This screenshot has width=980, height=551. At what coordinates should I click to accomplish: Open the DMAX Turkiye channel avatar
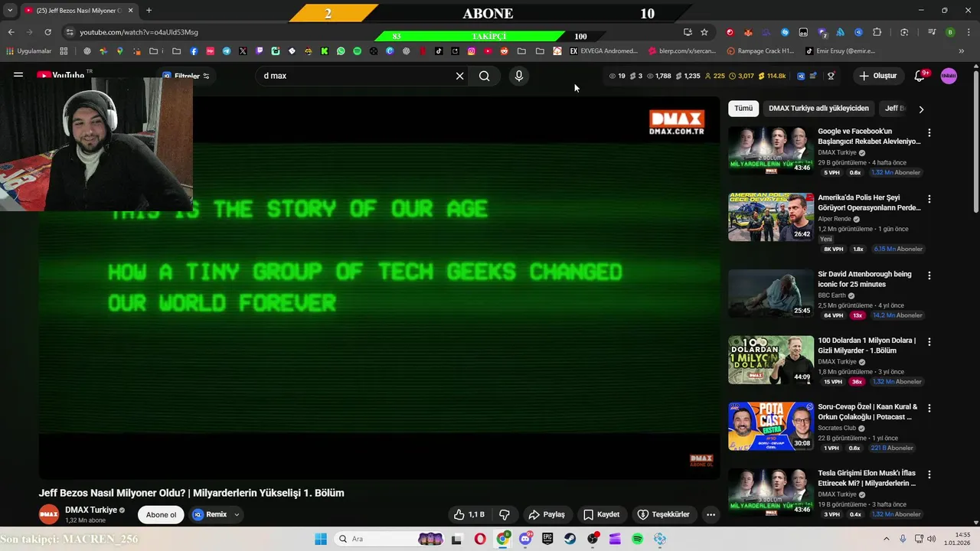tap(49, 514)
